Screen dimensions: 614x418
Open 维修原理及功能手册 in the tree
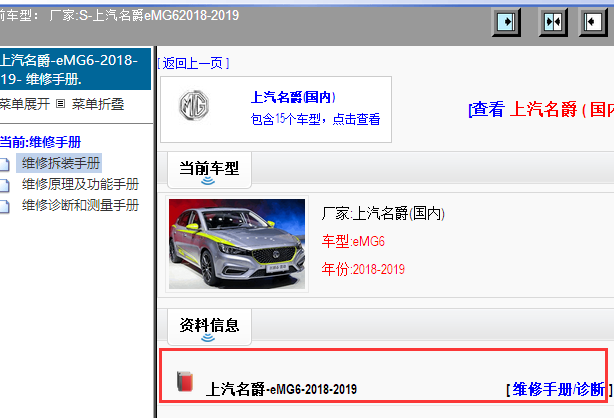coord(80,184)
